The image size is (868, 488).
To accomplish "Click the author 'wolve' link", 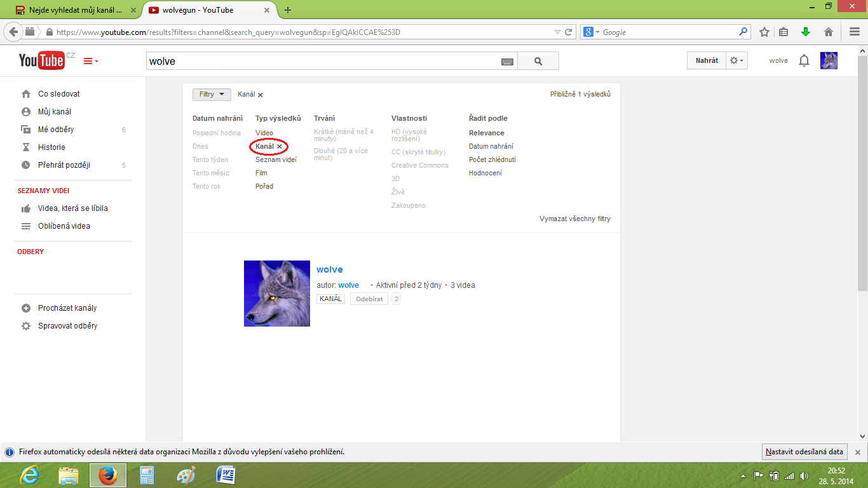I will tap(348, 285).
